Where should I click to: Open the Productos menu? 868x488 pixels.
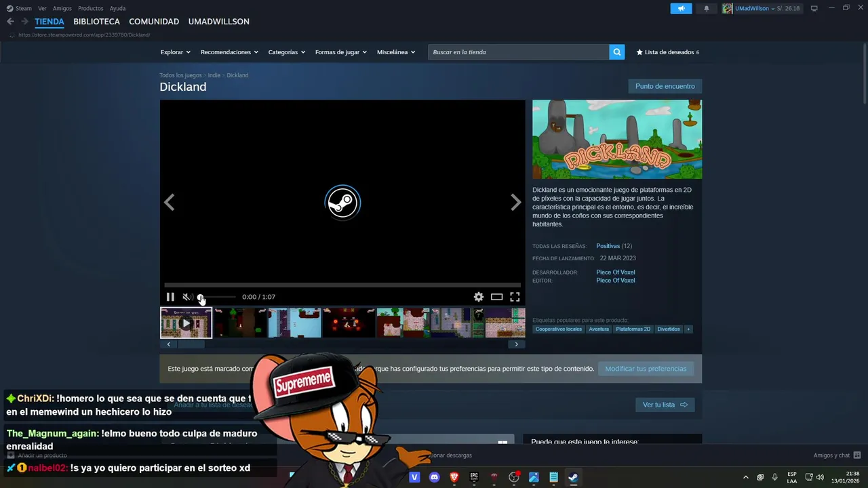coord(91,8)
